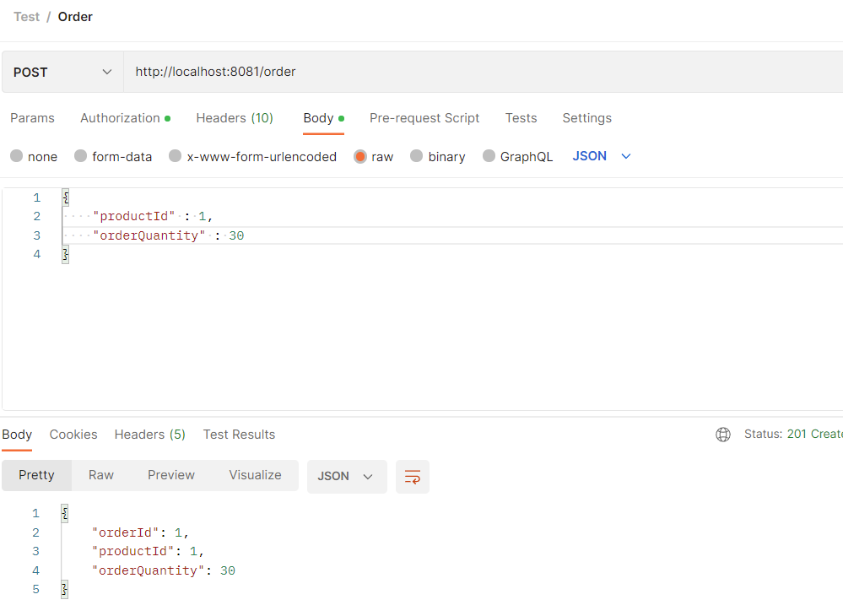This screenshot has width=843, height=616.
Task: Collapse the response JSON at line 1
Action: pos(64,512)
